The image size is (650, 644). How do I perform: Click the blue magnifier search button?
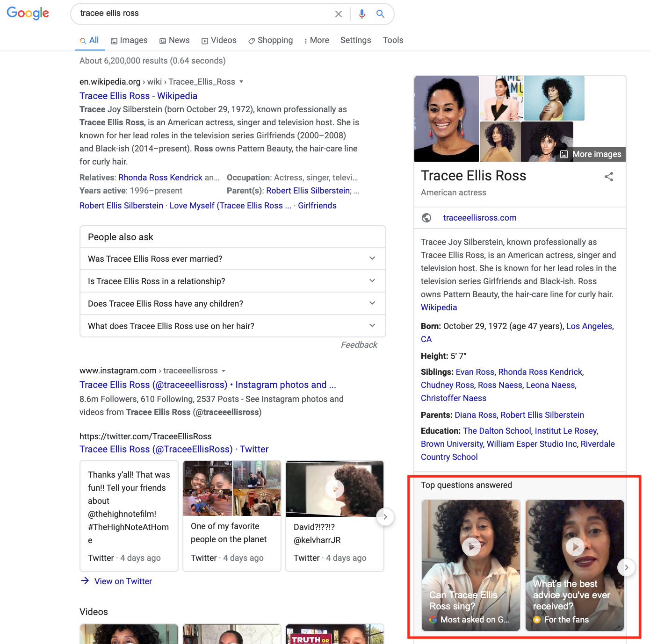(381, 14)
